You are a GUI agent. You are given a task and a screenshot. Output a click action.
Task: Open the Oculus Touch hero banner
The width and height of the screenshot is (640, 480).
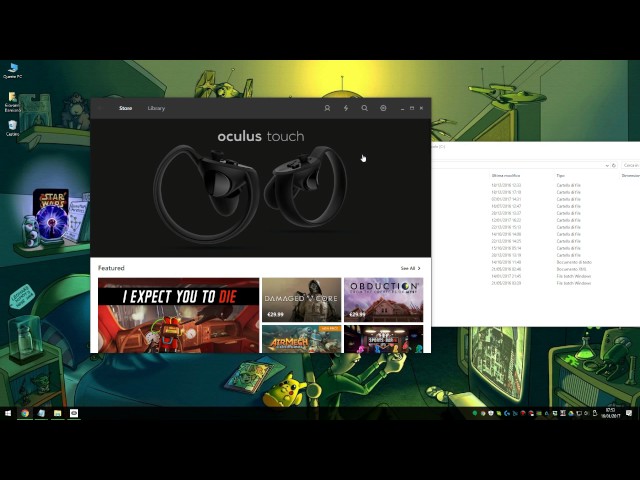[260, 188]
